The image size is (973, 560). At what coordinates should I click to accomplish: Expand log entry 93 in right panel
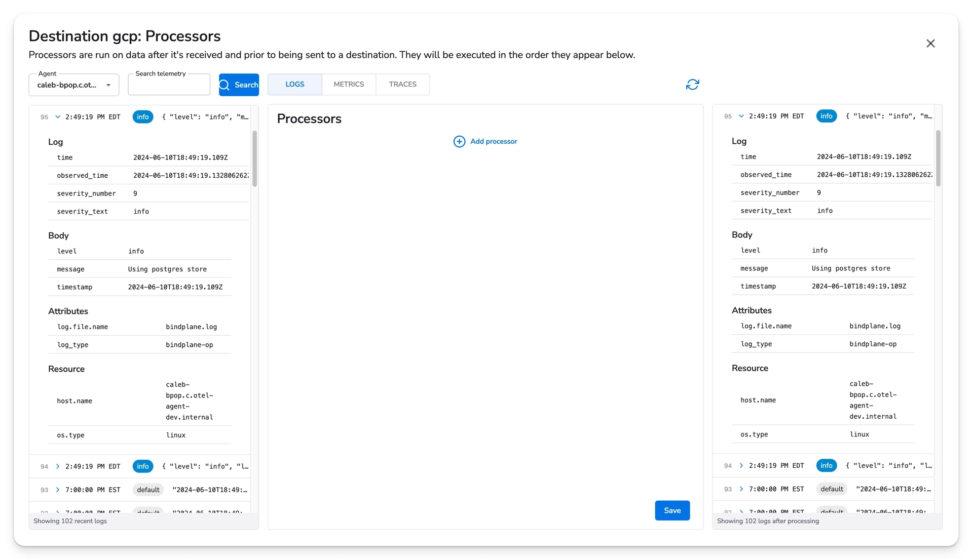pyautogui.click(x=741, y=489)
